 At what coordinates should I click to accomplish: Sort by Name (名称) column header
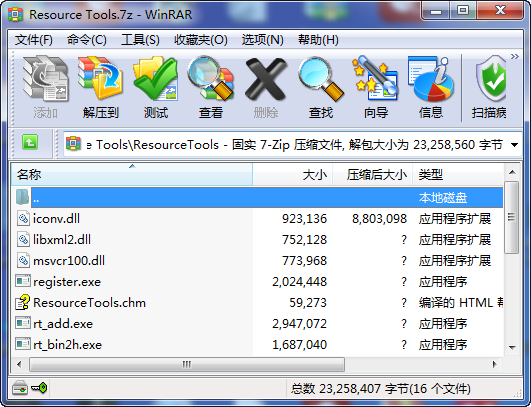(x=132, y=175)
